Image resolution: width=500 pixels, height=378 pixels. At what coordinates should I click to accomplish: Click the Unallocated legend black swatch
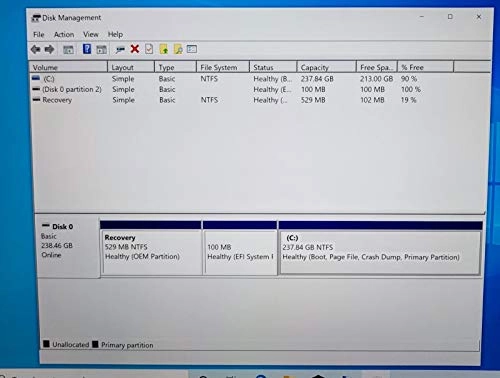(x=46, y=344)
